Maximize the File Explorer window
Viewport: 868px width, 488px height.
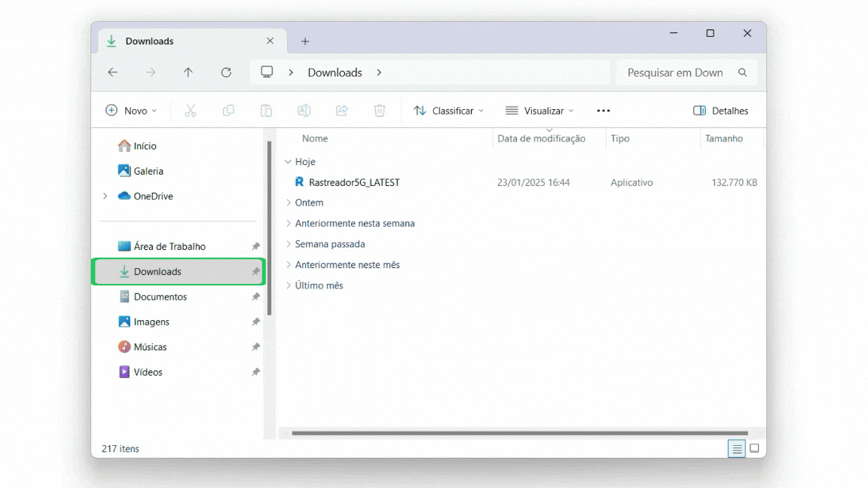tap(711, 33)
